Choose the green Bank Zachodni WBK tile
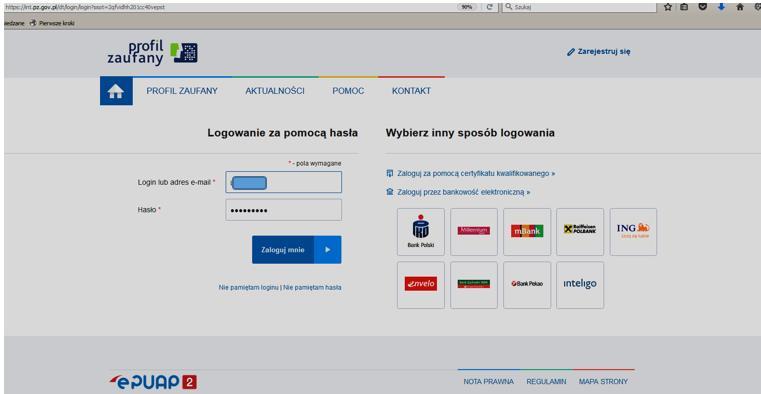The height and width of the screenshot is (394, 761). click(x=474, y=285)
